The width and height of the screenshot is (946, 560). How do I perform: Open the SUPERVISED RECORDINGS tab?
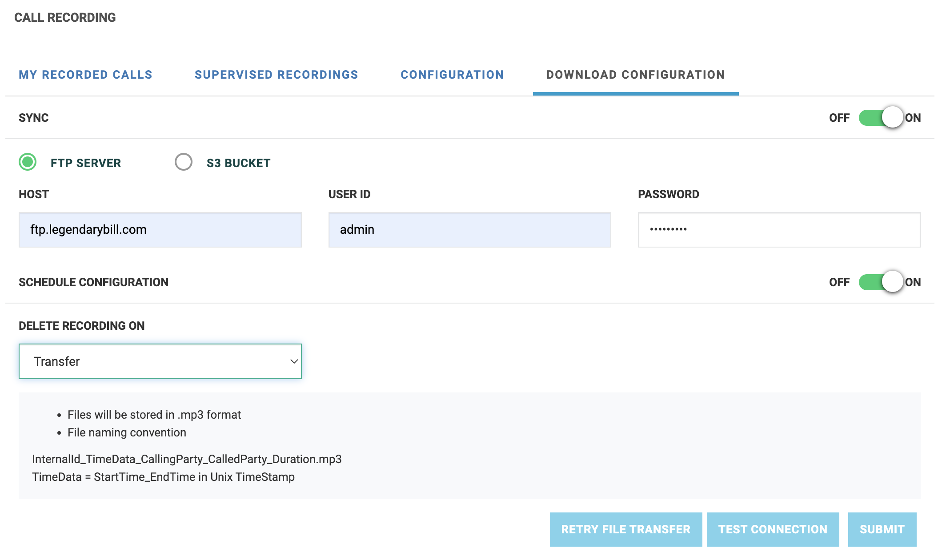pos(276,74)
